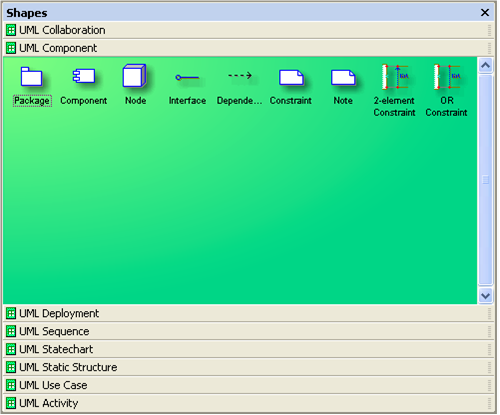Click the UML Collaboration drag grip
500x415 pixels.
click(489, 30)
